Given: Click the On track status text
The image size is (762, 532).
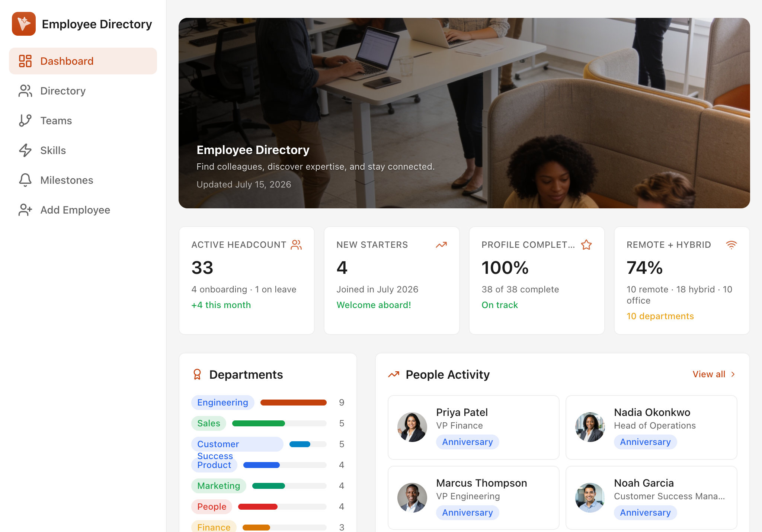Looking at the screenshot, I should click(x=500, y=305).
